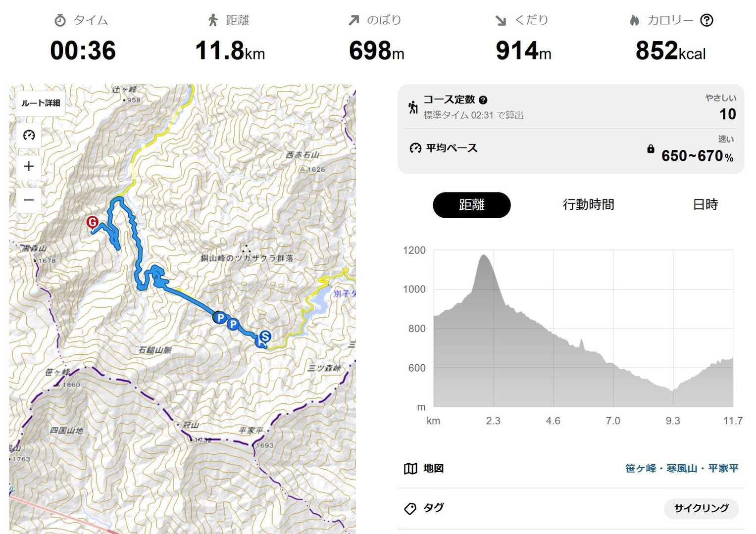The image size is (756, 534).
Task: Click the red G goal marker
Action: point(92,222)
